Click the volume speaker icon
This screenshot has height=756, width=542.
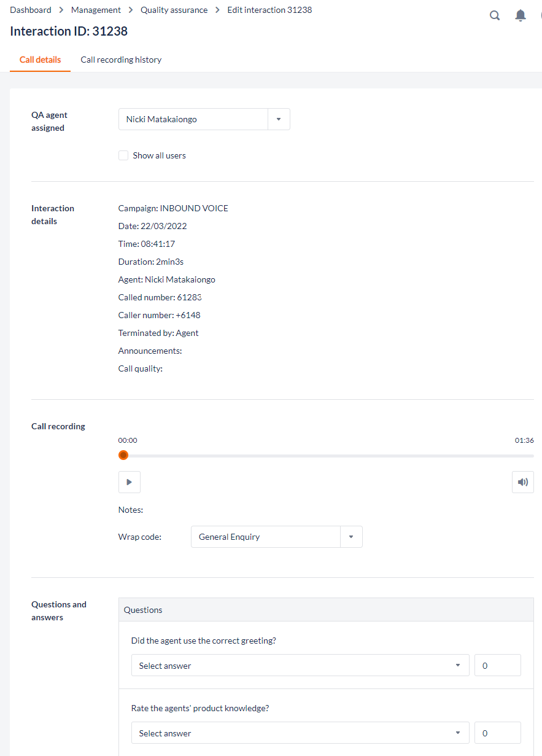pyautogui.click(x=522, y=482)
